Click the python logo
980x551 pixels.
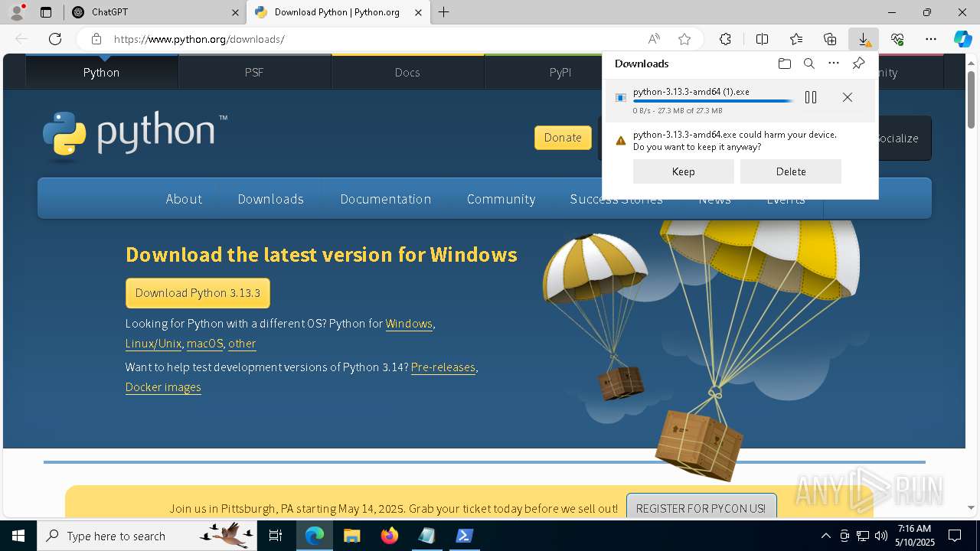(135, 135)
